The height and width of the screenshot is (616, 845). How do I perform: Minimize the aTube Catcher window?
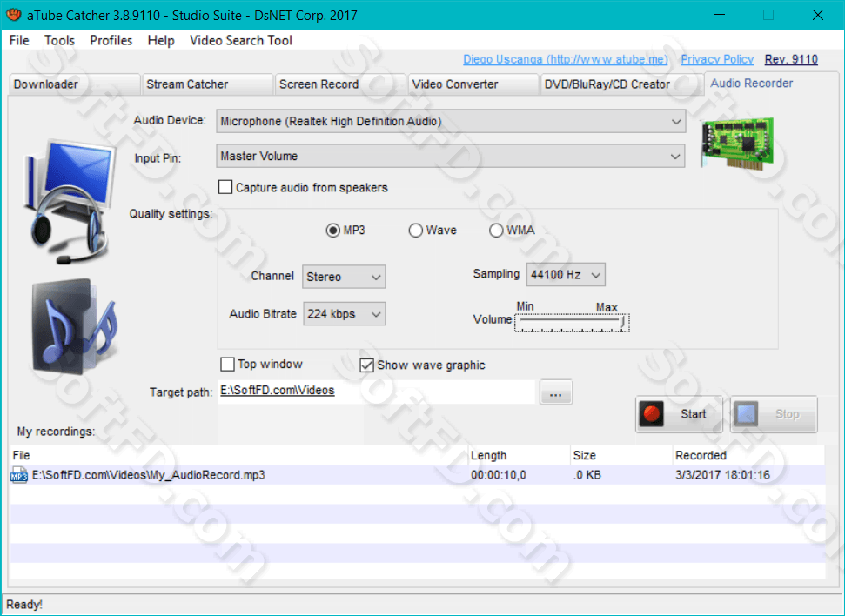pyautogui.click(x=720, y=15)
